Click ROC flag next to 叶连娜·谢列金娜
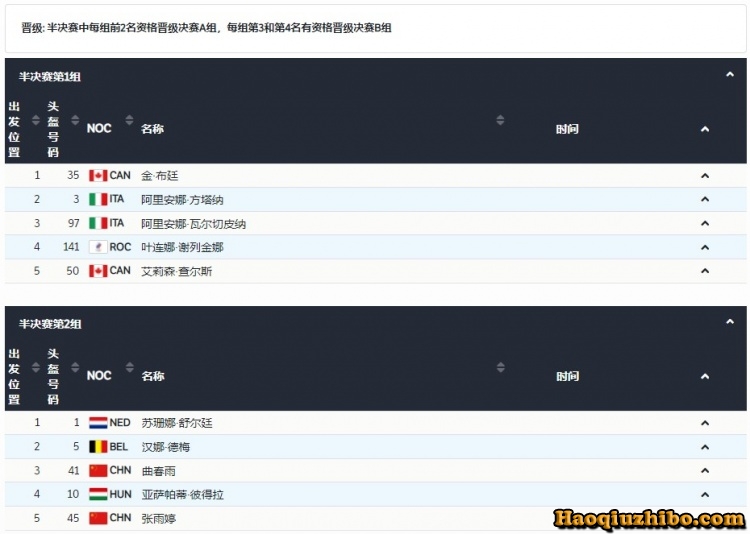 pyautogui.click(x=98, y=247)
